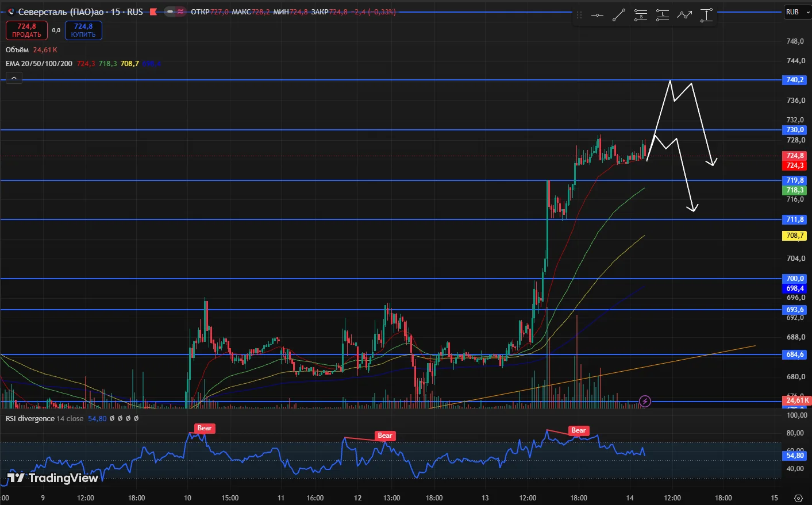Grab the drawing toolbar drag handle
Image resolution: width=812 pixels, height=505 pixels.
[579, 16]
